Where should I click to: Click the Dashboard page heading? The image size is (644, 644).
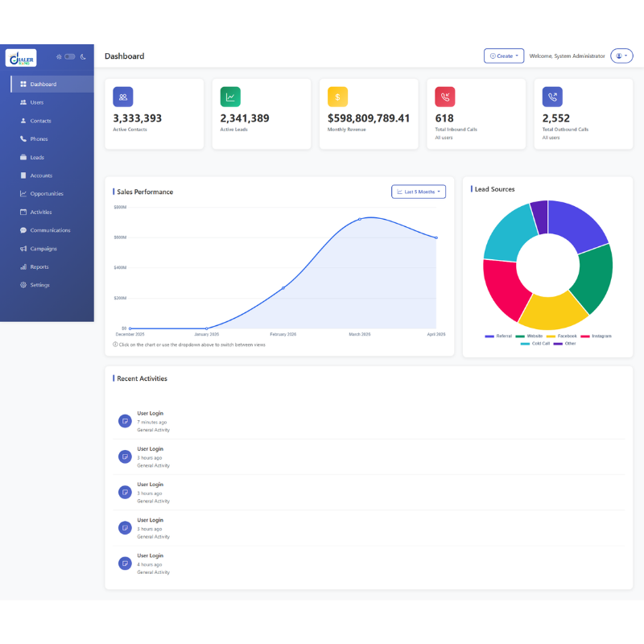[x=125, y=56]
